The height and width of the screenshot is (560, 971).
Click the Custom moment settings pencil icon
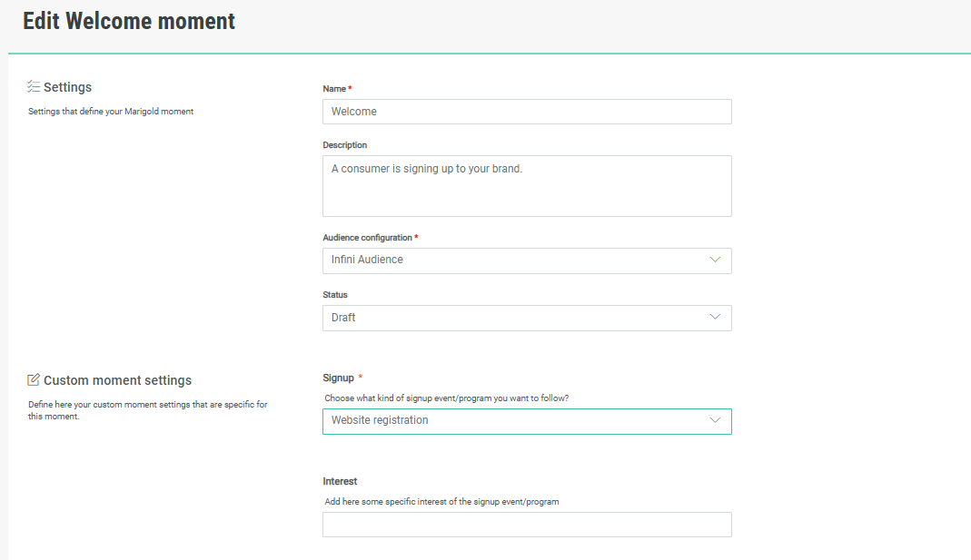pyautogui.click(x=34, y=379)
